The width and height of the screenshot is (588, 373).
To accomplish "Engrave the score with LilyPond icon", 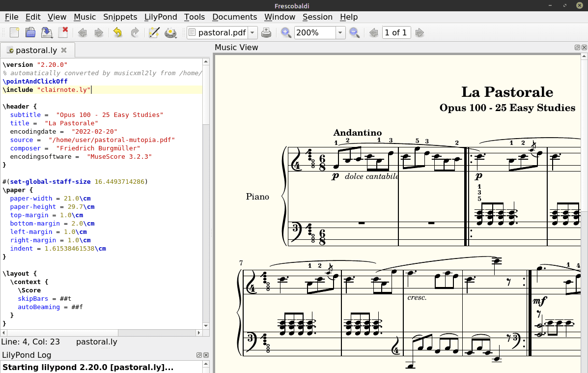I will [x=170, y=33].
